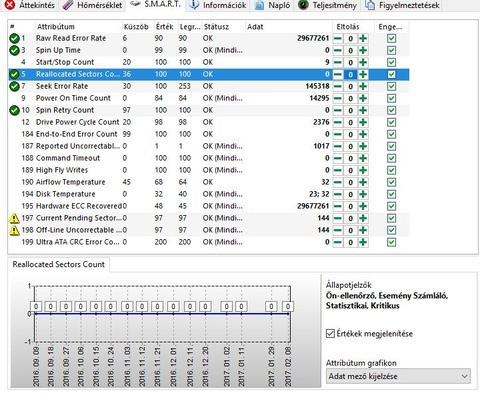Sort by Attribútum column header

click(56, 27)
